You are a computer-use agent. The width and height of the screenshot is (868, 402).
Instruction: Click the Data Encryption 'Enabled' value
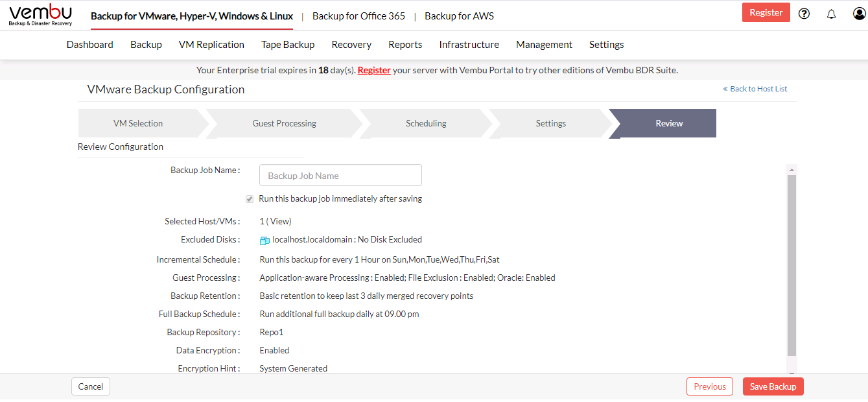tap(274, 351)
